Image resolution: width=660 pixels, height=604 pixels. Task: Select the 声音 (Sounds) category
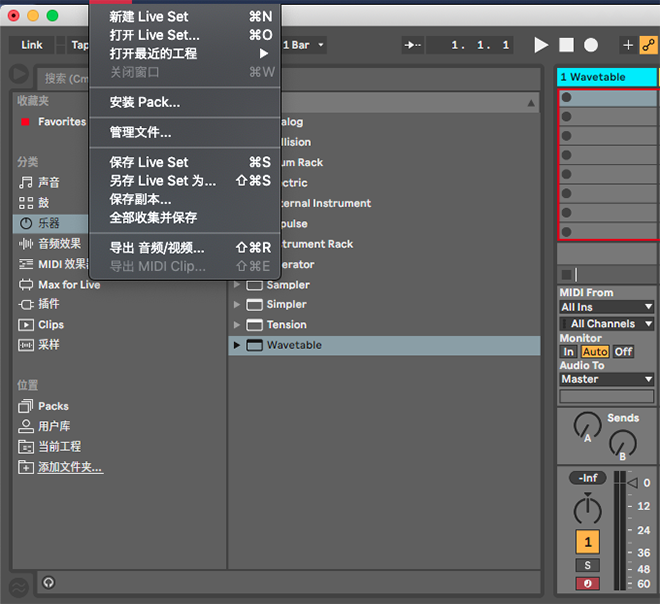tap(48, 183)
